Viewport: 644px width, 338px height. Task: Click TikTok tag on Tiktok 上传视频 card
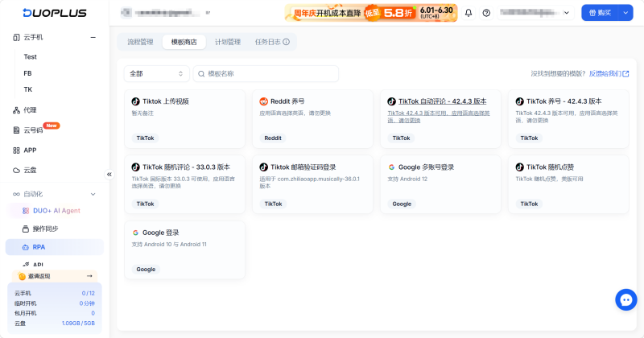coord(146,138)
